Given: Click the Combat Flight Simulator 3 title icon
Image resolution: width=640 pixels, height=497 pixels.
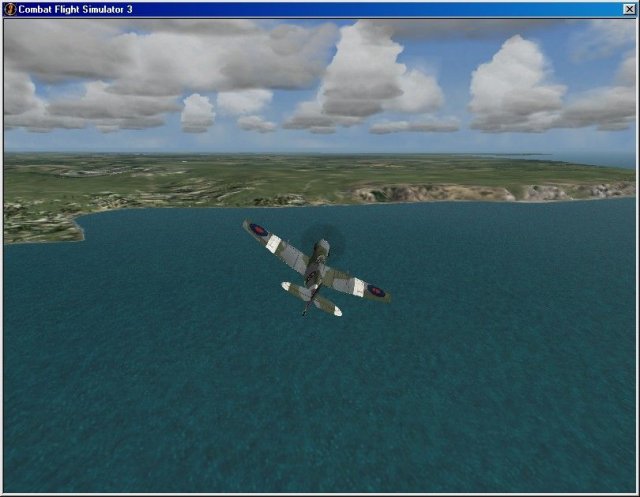Looking at the screenshot, I should click(10, 9).
